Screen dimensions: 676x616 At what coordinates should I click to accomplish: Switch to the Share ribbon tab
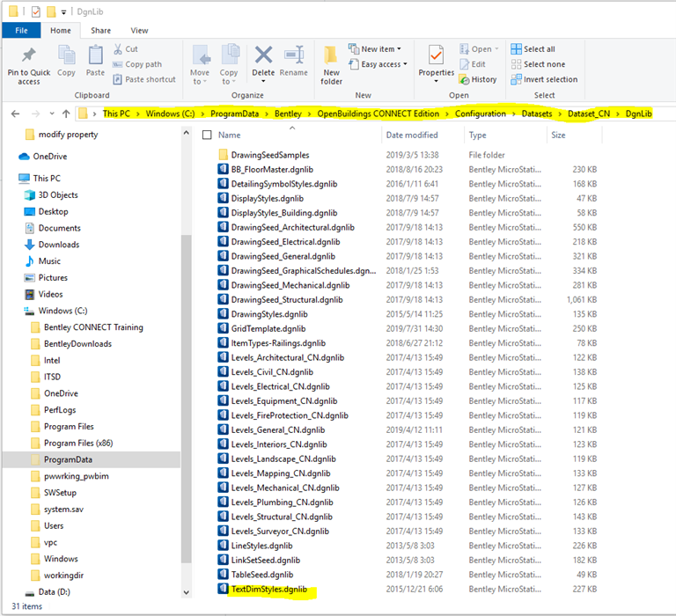101,30
